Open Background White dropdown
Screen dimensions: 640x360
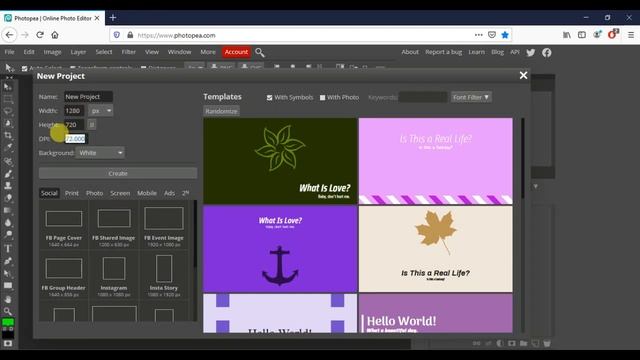[x=100, y=153]
